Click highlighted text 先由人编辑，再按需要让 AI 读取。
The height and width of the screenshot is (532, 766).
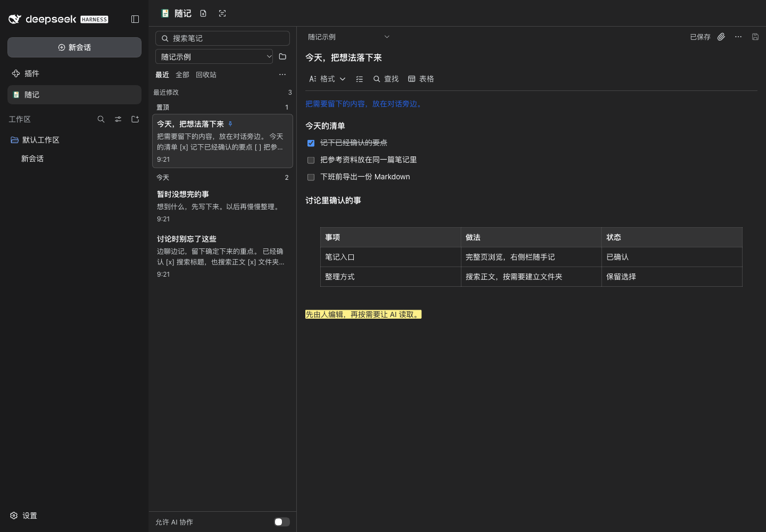point(363,314)
